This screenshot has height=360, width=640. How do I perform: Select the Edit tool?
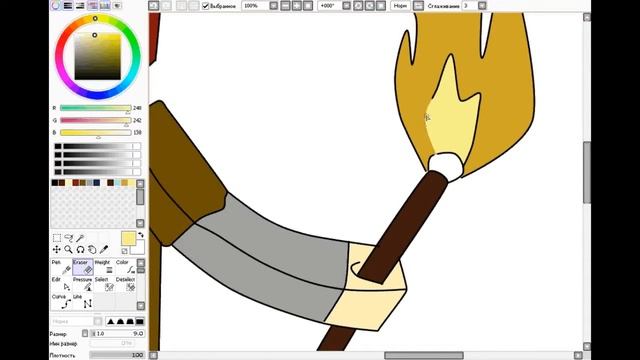(61, 284)
